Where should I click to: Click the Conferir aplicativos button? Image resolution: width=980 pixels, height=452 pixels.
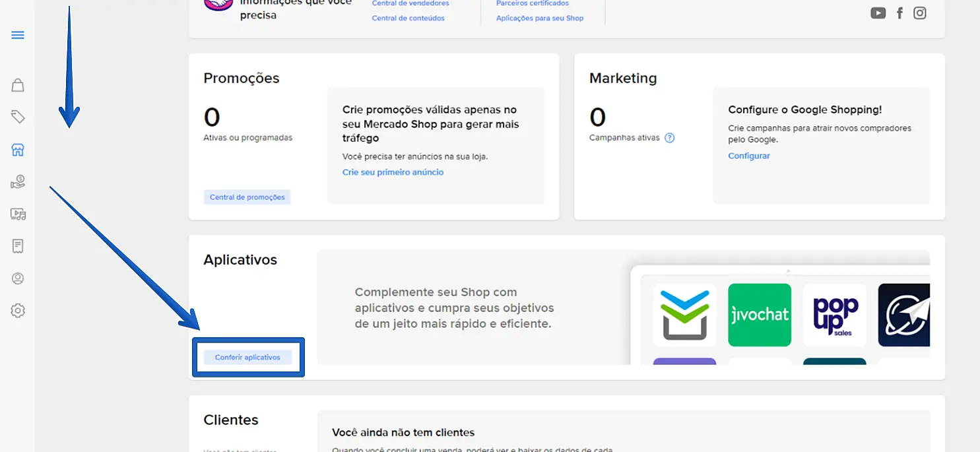[247, 357]
